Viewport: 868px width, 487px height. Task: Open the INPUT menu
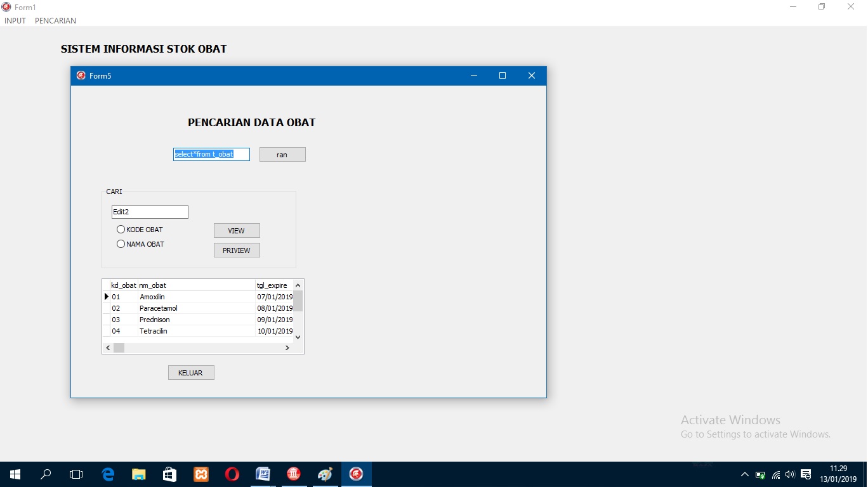pos(15,20)
